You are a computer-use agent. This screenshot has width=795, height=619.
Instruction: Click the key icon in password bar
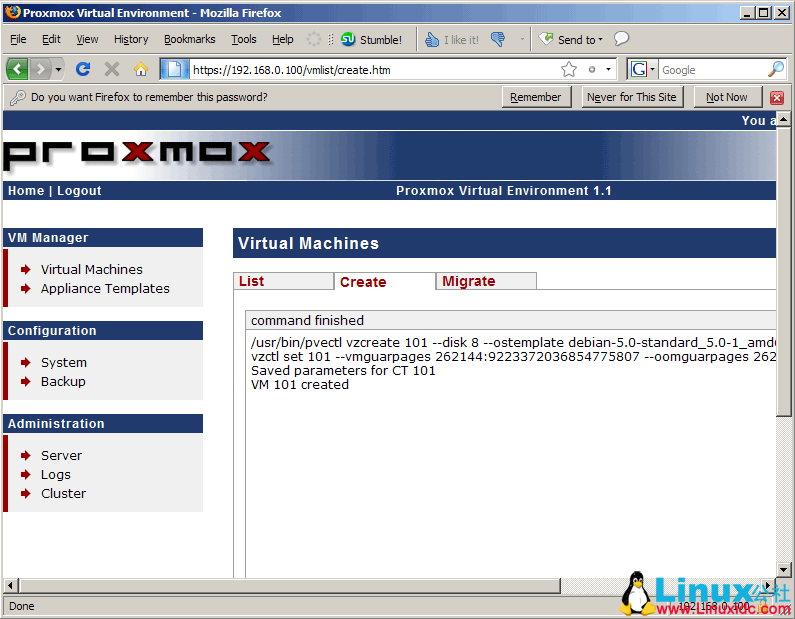pyautogui.click(x=18, y=97)
